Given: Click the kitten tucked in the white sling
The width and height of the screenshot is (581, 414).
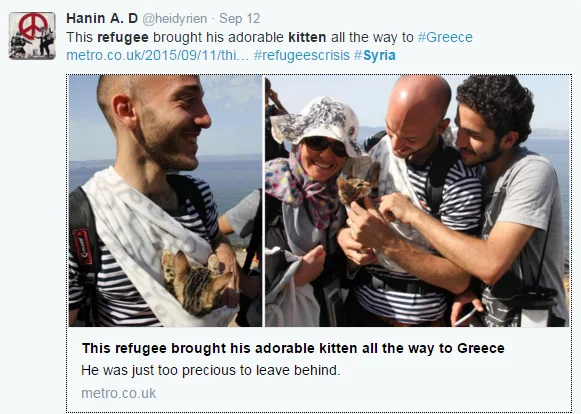Looking at the screenshot, I should click(196, 284).
